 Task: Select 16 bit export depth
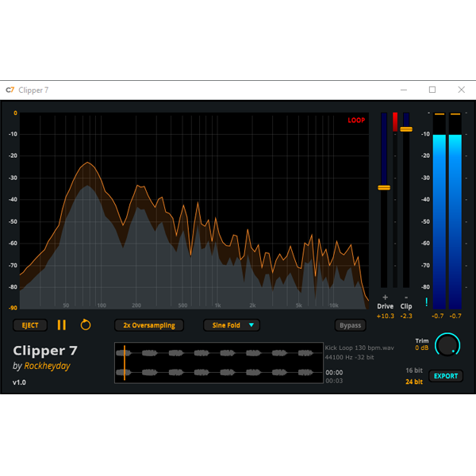point(414,370)
